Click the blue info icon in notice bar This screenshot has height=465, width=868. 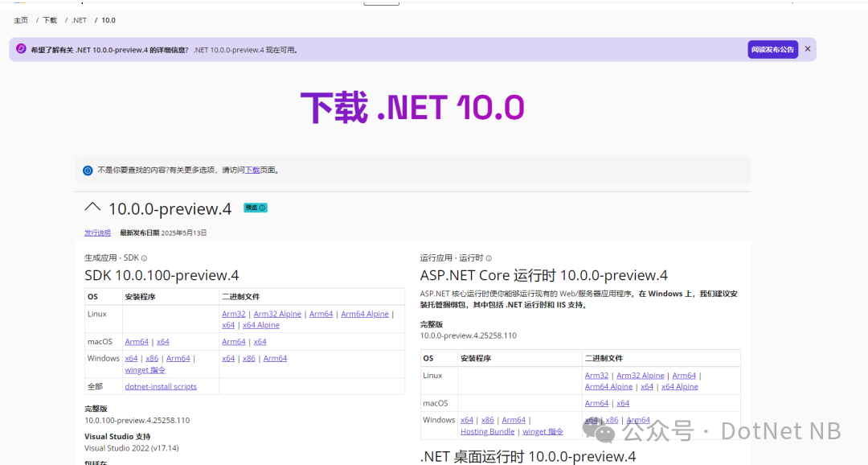point(88,170)
